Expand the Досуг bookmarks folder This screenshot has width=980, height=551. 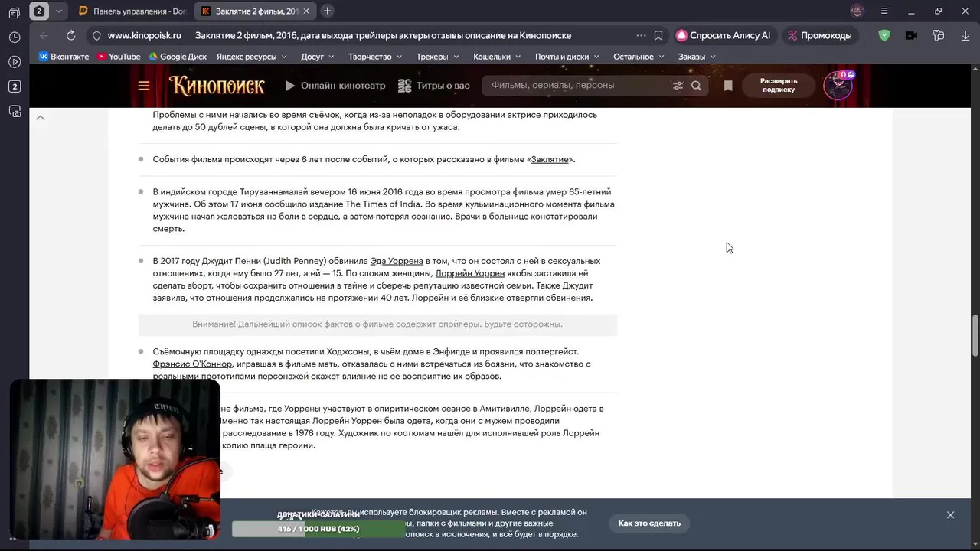(318, 57)
